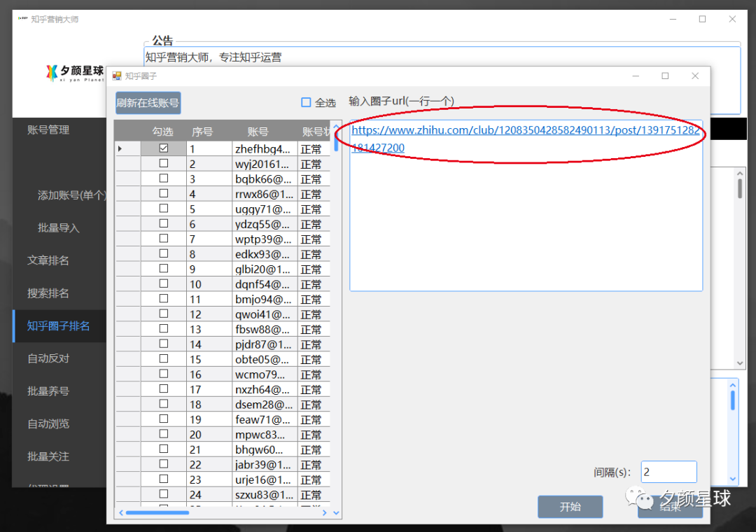This screenshot has width=756, height=532.
Task: Click the 勾选 column header
Action: 163,131
